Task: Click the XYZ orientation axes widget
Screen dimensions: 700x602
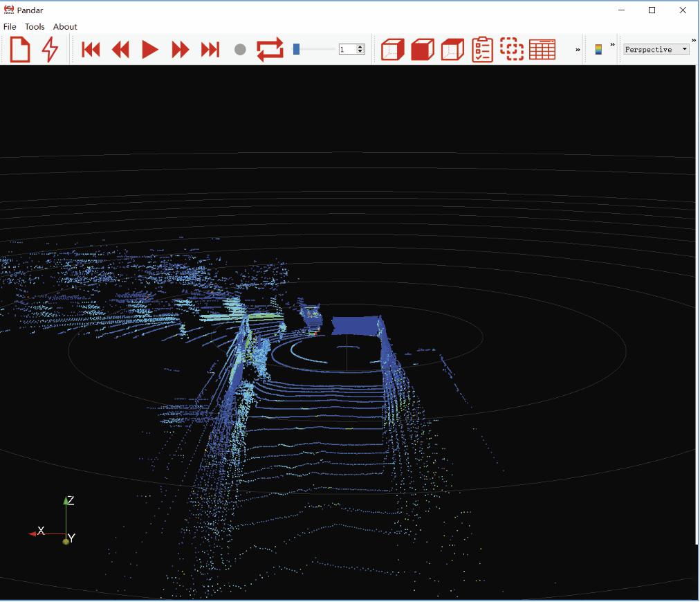Action: [53, 521]
